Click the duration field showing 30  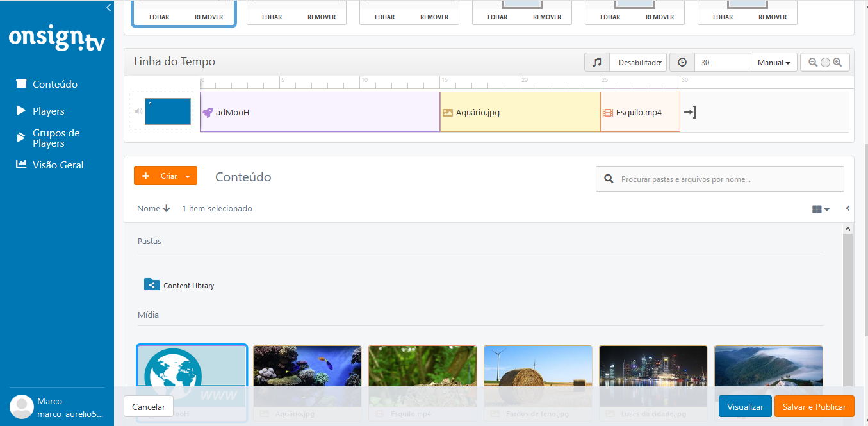[723, 62]
